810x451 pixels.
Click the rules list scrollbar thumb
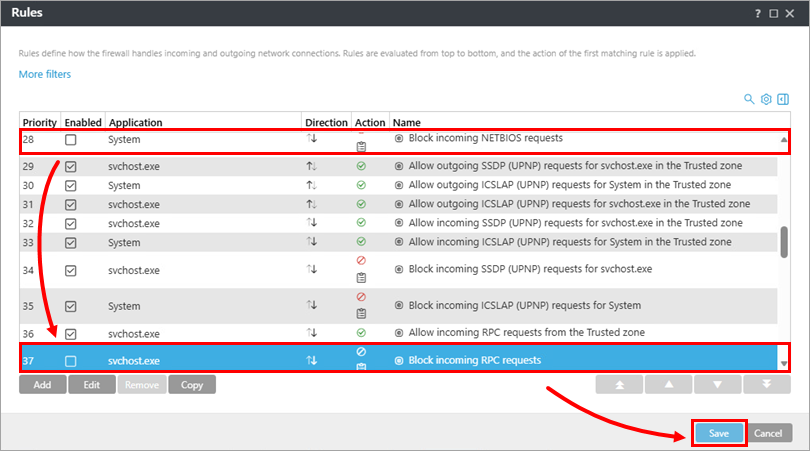[x=784, y=242]
